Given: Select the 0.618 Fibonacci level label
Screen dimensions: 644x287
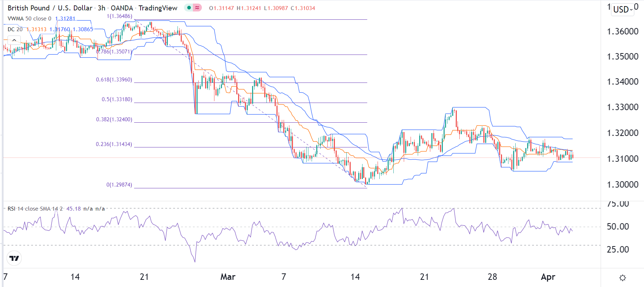Looking at the screenshot, I should (114, 80).
